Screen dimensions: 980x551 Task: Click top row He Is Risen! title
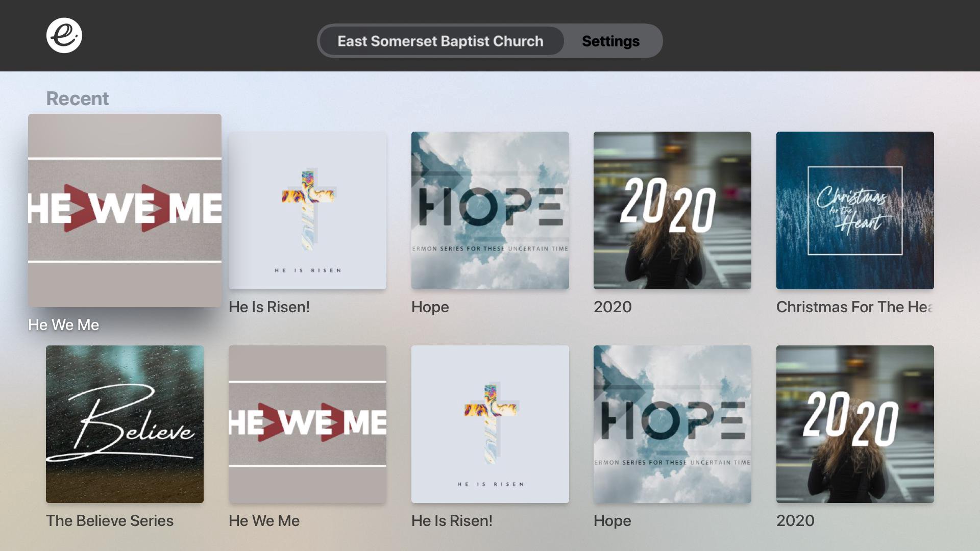coord(269,307)
